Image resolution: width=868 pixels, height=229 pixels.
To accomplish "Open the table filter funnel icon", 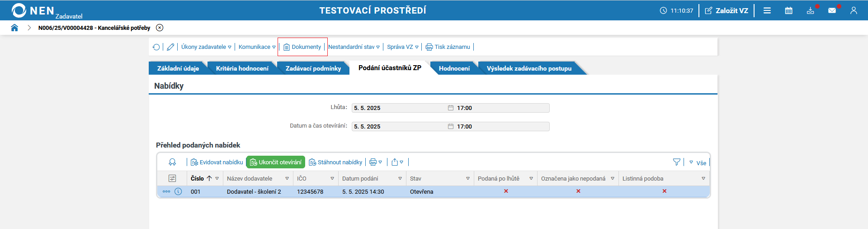I will (x=676, y=162).
